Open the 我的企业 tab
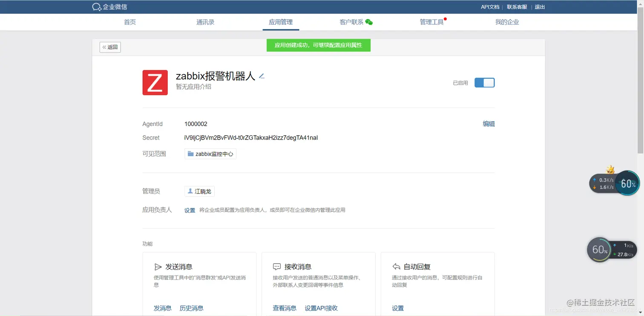 point(507,22)
